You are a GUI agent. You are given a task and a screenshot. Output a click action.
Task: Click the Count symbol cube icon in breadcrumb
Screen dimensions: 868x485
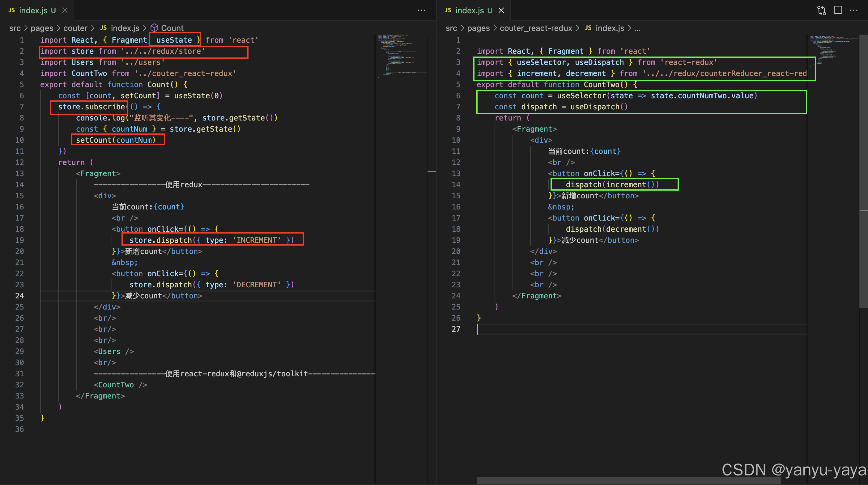pos(154,28)
